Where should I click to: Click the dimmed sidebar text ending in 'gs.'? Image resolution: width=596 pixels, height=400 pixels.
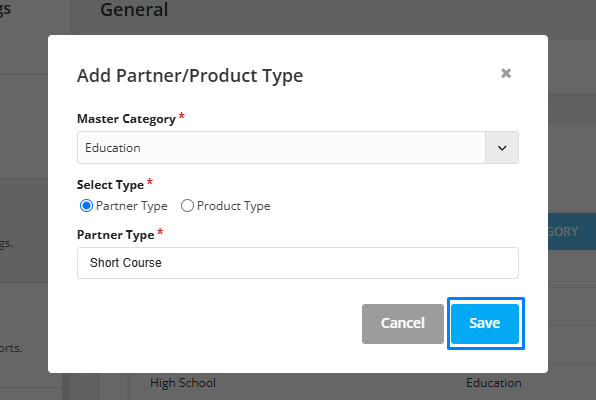click(6, 244)
